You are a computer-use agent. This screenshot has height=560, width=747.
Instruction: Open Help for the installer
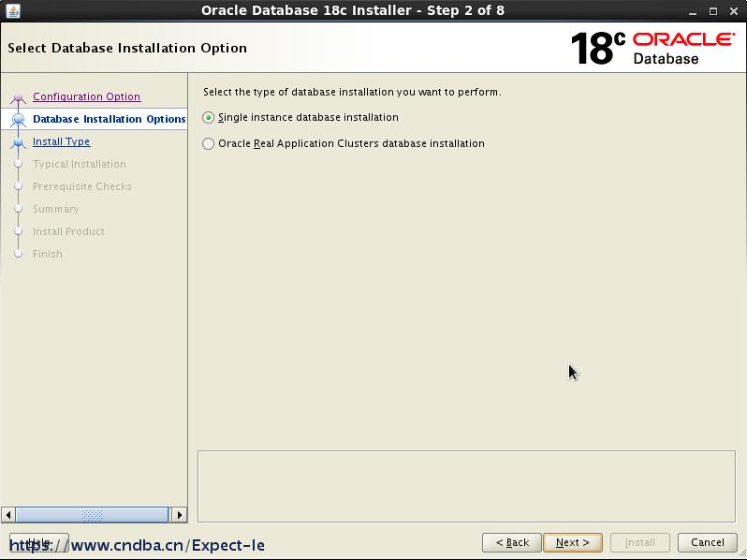coord(39,542)
